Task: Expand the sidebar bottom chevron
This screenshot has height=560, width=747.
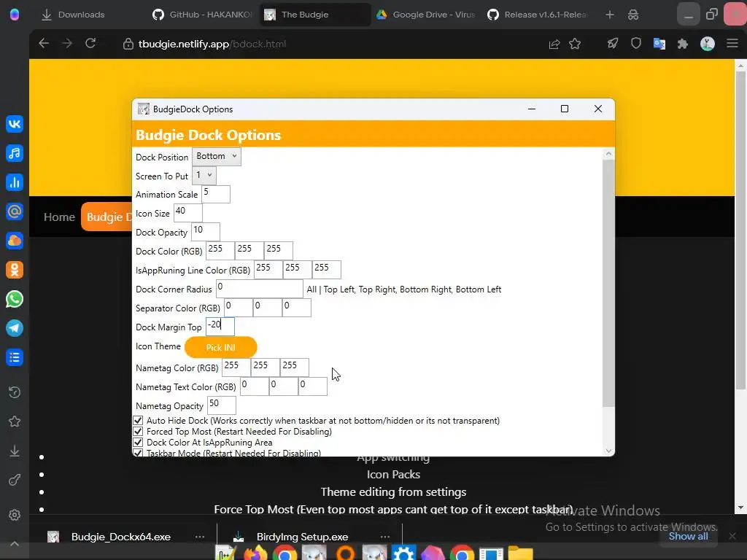Action: coord(15,544)
